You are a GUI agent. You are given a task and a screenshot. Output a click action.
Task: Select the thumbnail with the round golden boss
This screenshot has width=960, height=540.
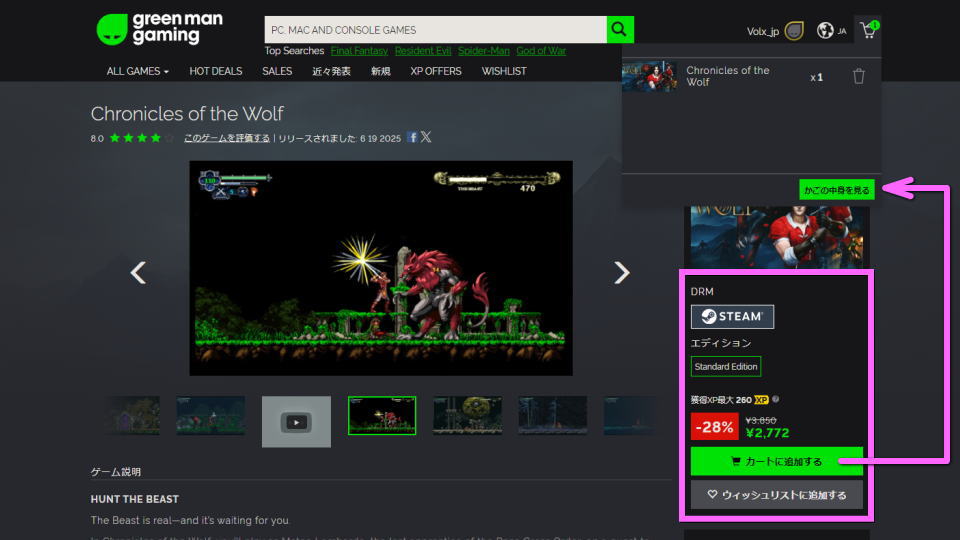point(467,415)
